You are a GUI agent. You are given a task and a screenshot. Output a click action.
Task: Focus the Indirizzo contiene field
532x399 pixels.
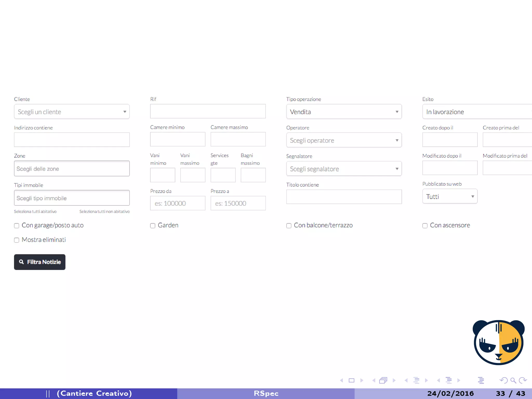tap(72, 140)
